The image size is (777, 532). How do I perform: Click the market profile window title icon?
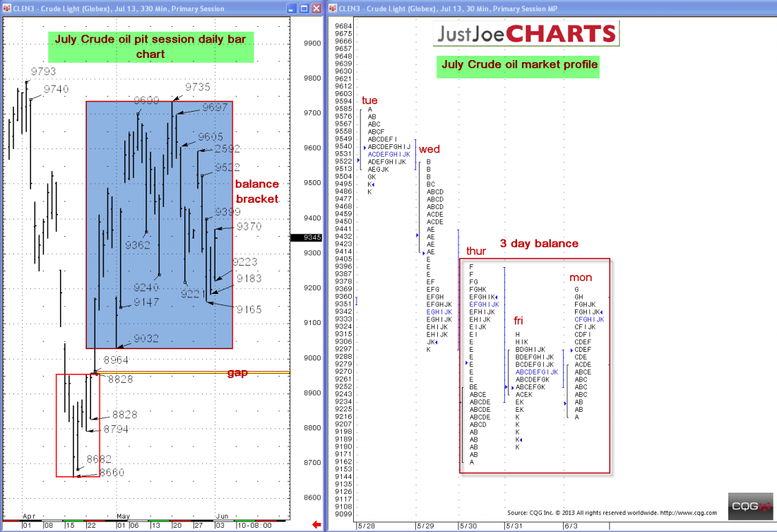(x=333, y=8)
